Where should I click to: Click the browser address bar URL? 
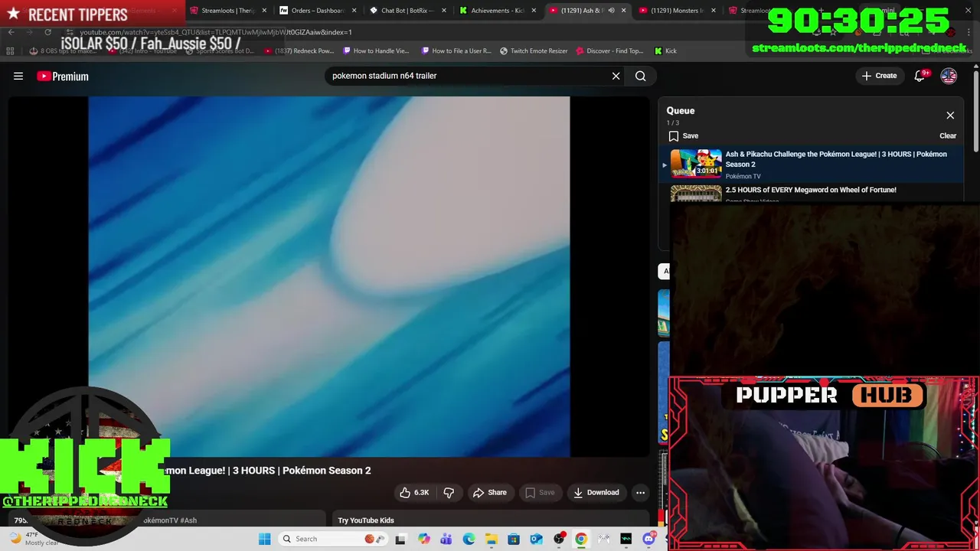pos(216,32)
